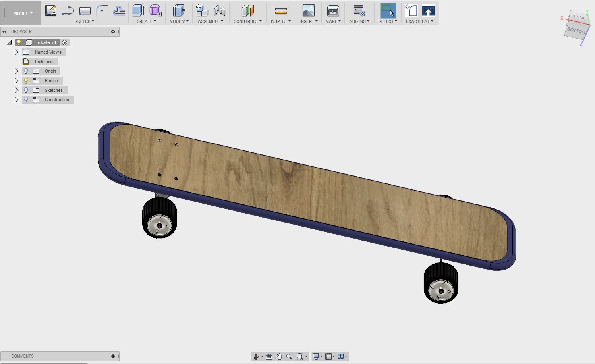
Task: Select the Offset Plane construct icon
Action: 247,11
